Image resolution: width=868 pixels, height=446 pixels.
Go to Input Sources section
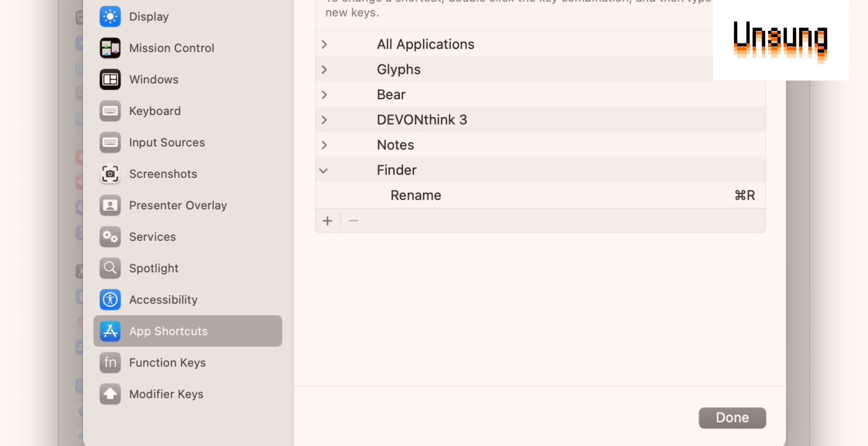pyautogui.click(x=166, y=142)
